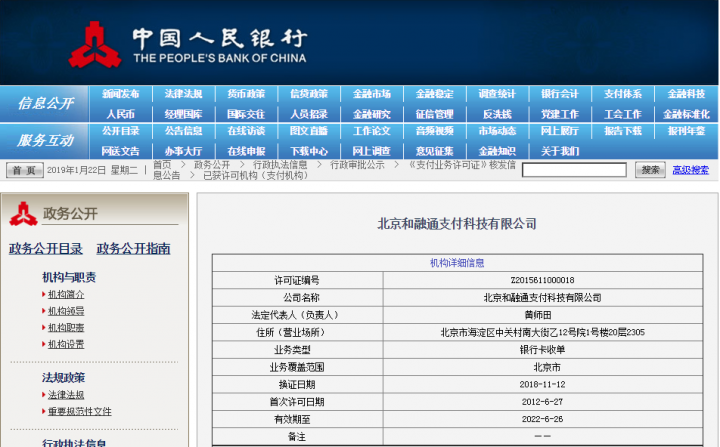This screenshot has height=447, width=720.
Task: Click the red emblem beside 政务公开 in the sidebar
Action: pyautogui.click(x=23, y=214)
